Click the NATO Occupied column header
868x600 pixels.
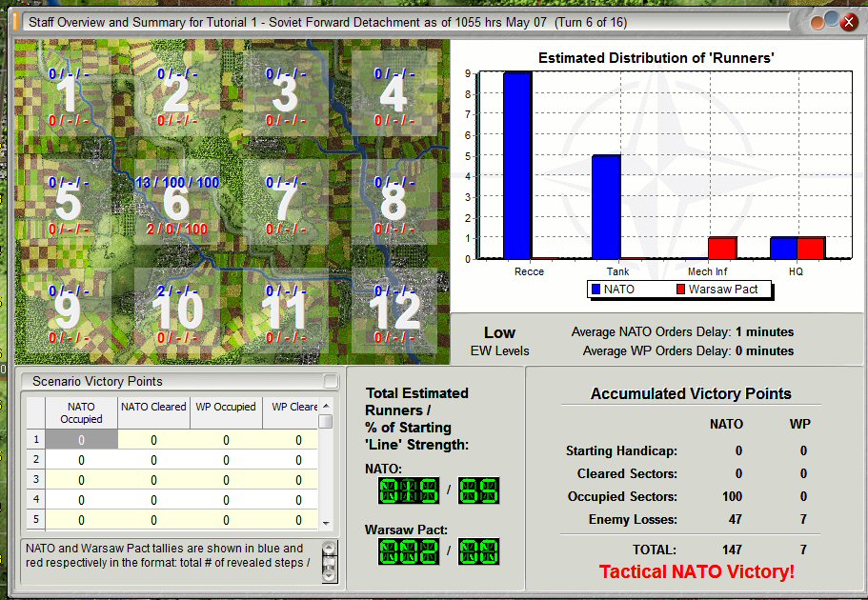81,413
